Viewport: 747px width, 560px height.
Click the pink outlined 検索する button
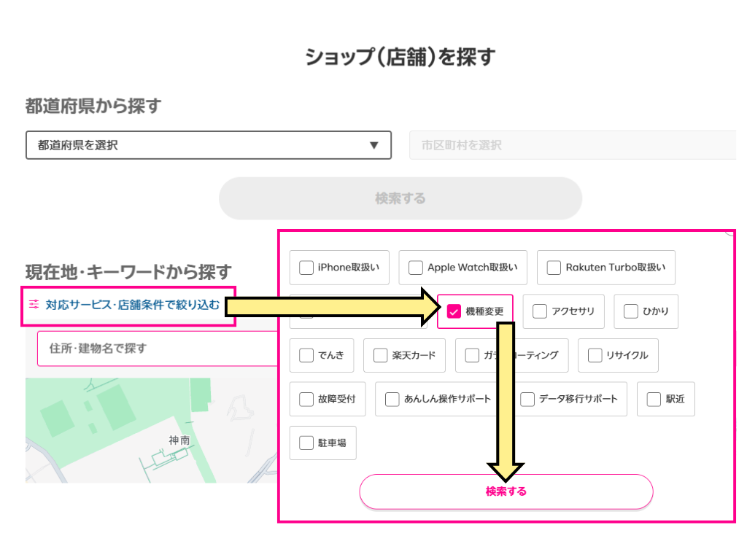[506, 491]
